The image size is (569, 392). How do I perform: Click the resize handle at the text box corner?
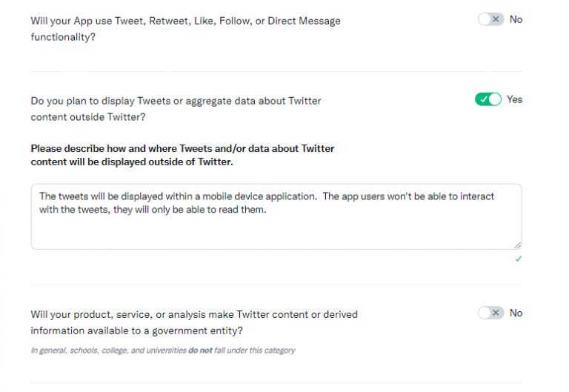point(517,245)
